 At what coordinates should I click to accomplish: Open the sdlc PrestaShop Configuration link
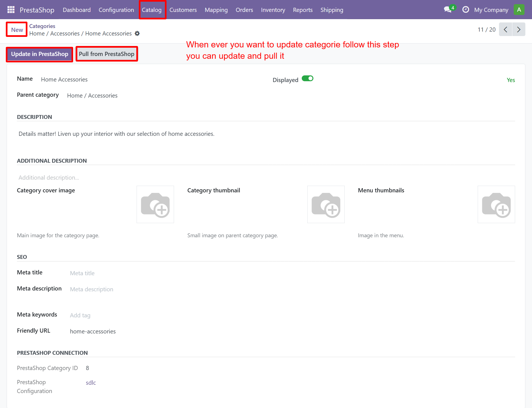pos(91,383)
